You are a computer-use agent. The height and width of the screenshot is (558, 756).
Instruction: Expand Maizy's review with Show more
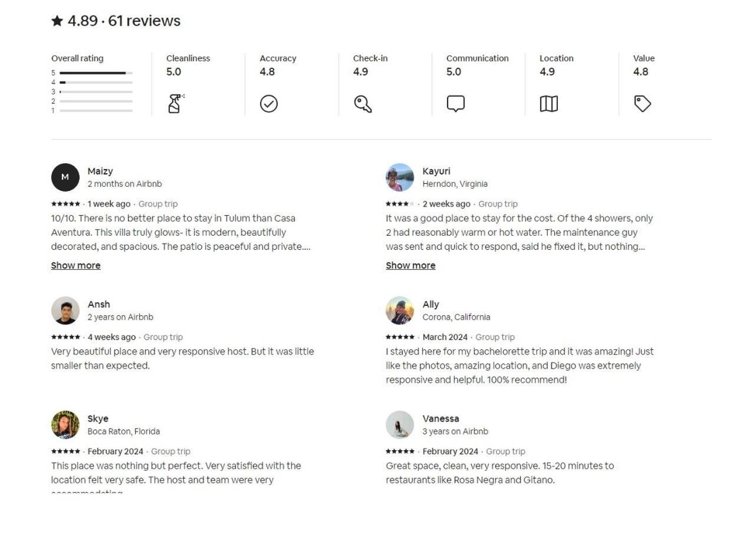click(x=75, y=265)
